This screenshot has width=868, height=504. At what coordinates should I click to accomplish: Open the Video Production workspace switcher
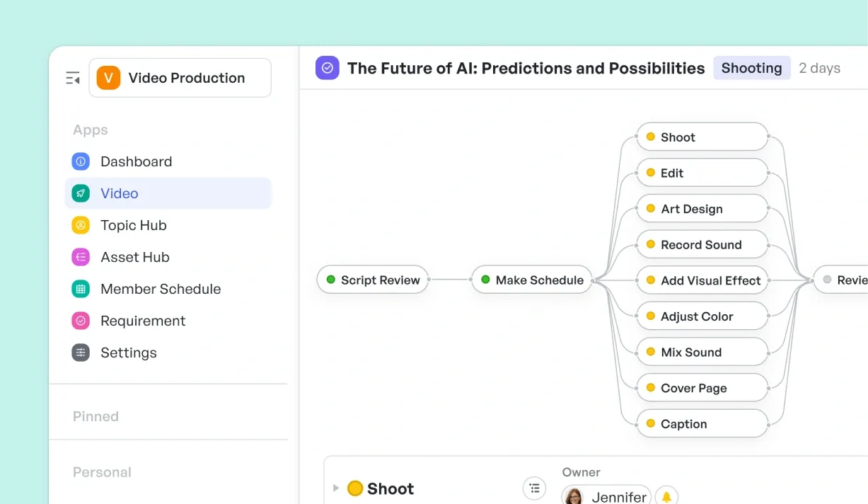pyautogui.click(x=180, y=78)
